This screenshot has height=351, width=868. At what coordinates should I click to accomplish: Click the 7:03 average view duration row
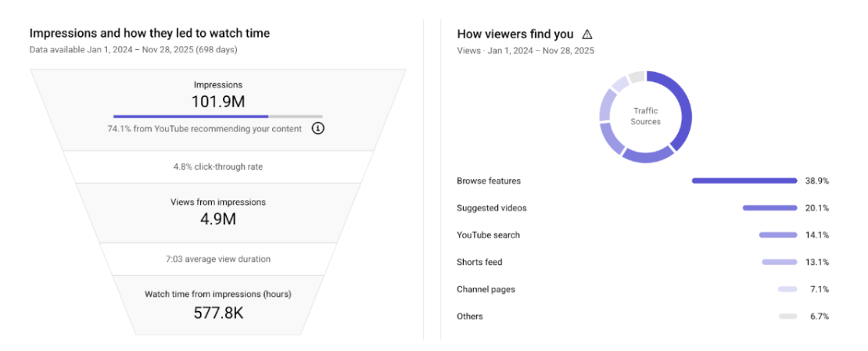(218, 259)
